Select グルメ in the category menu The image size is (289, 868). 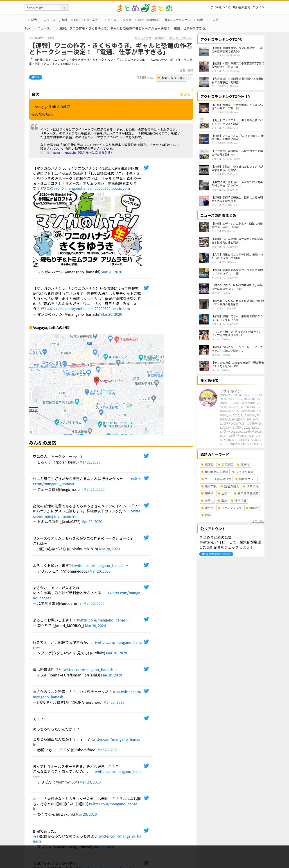(126, 20)
